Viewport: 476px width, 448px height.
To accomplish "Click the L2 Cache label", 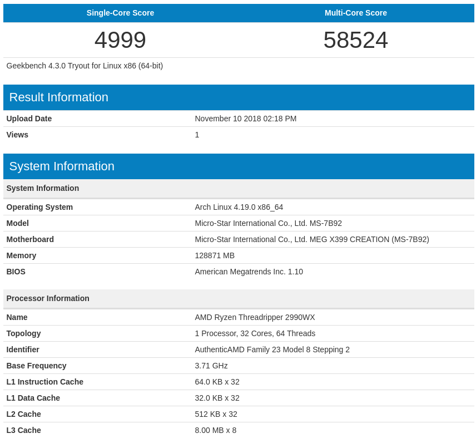I will [24, 413].
